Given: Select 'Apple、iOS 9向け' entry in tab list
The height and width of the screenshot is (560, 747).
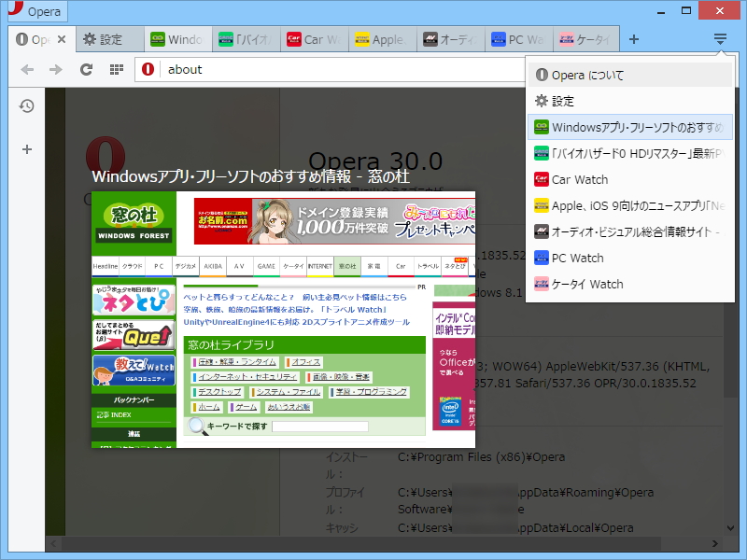Looking at the screenshot, I should point(629,205).
